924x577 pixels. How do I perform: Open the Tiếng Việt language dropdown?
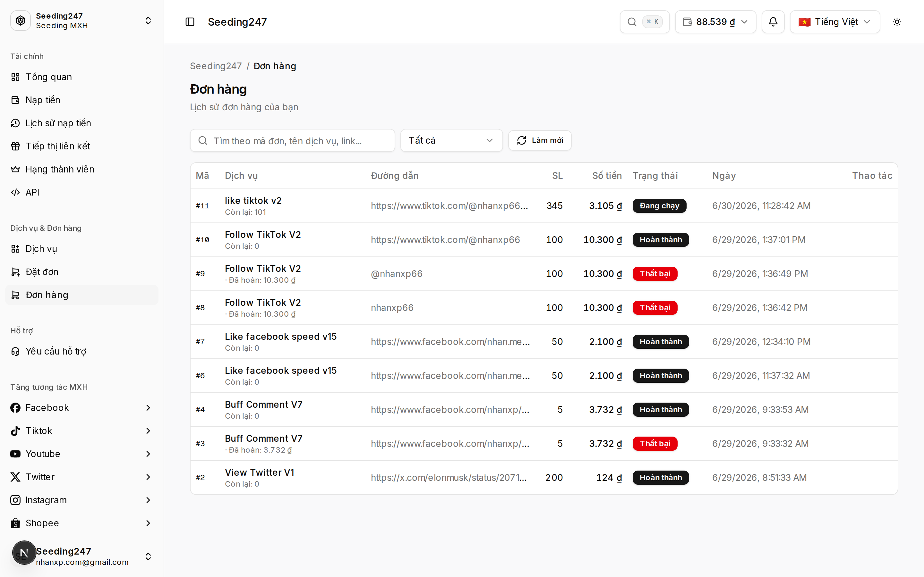point(835,22)
